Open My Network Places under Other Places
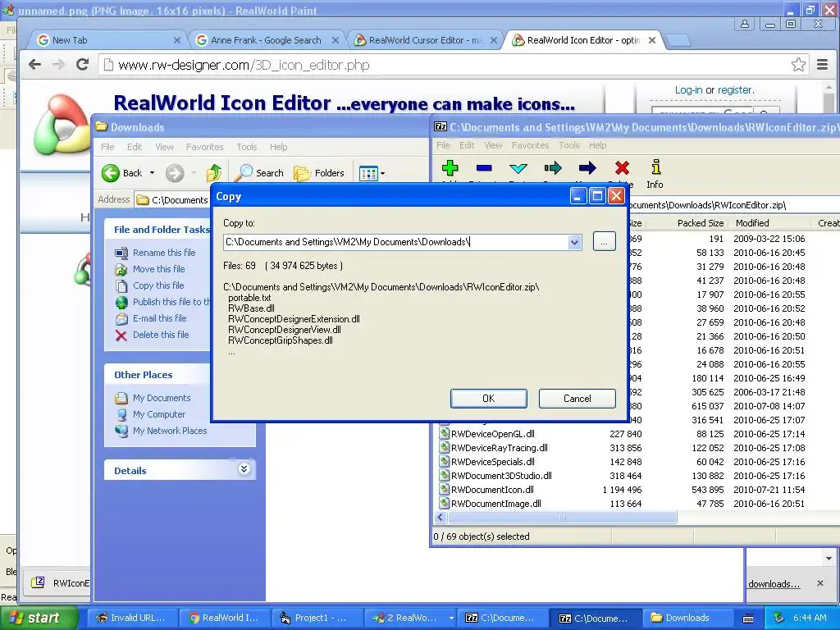This screenshot has height=630, width=840. [x=170, y=431]
